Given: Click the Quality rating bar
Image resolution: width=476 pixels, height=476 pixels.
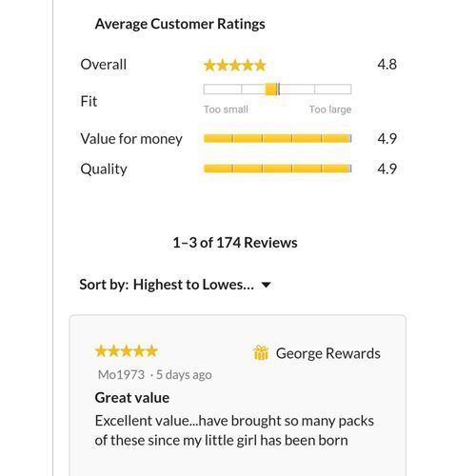Looking at the screenshot, I should point(278,169).
